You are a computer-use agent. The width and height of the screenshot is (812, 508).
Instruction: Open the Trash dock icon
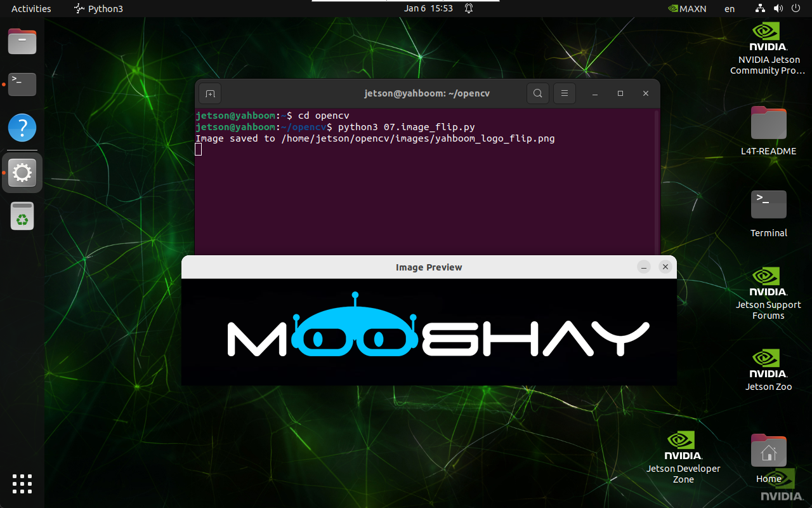click(x=22, y=217)
